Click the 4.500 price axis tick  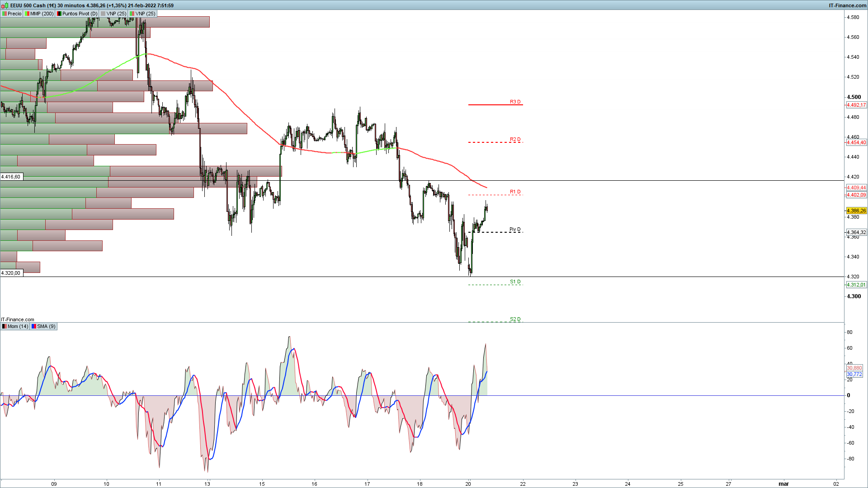coord(854,97)
